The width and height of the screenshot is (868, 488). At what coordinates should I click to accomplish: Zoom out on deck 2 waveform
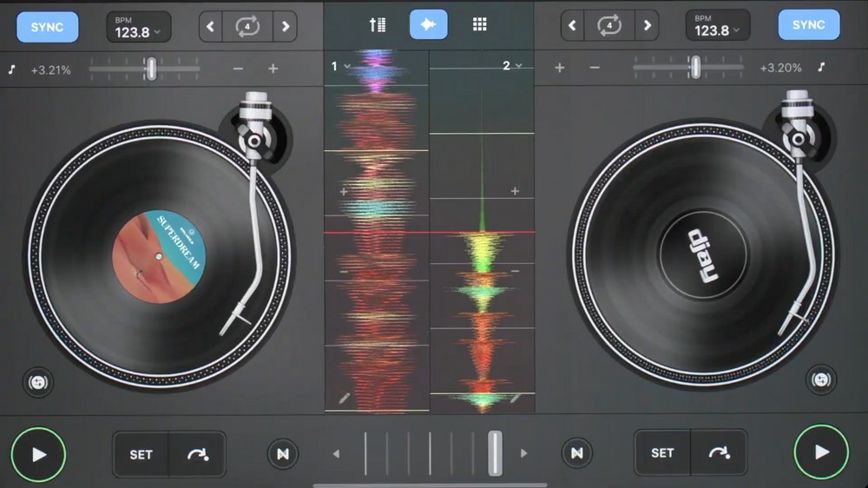coord(515,271)
